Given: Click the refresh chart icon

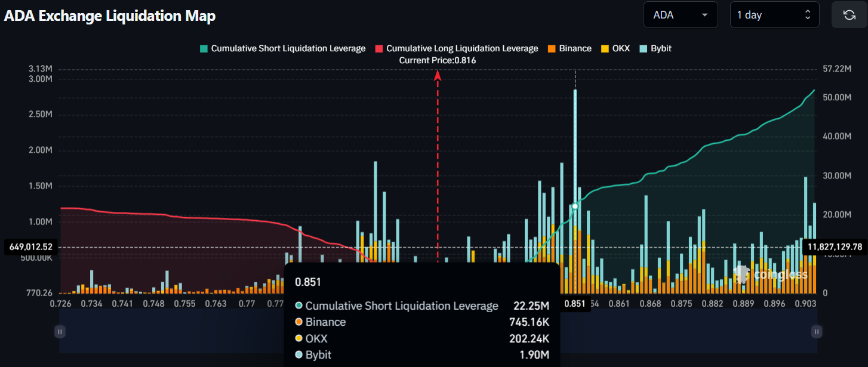Looking at the screenshot, I should click(849, 15).
